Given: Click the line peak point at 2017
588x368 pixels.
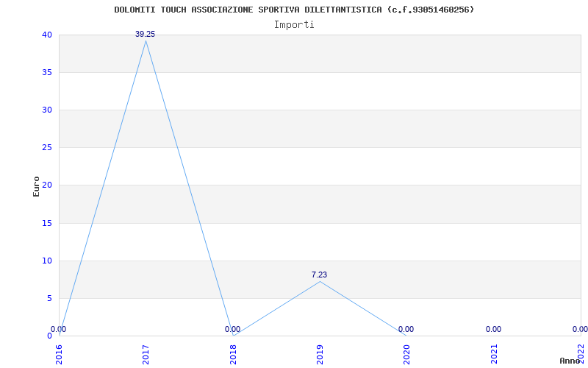Looking at the screenshot, I should pyautogui.click(x=146, y=40).
